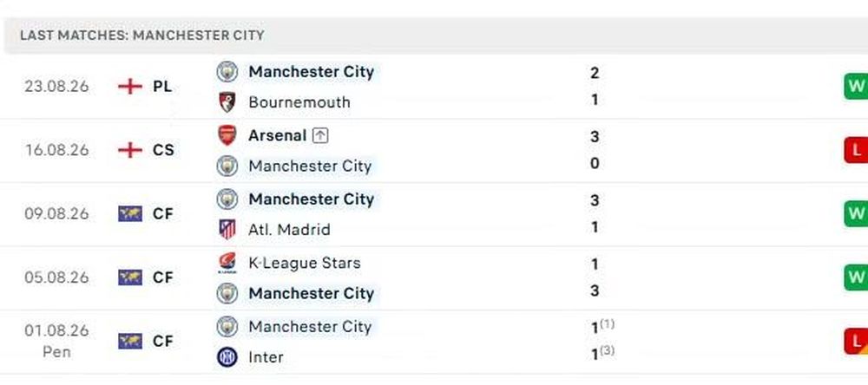Click the Arsenal club crest icon

(227, 135)
